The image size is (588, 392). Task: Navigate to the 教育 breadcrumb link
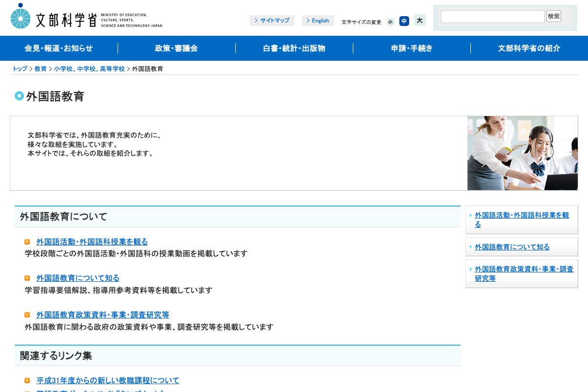point(40,69)
